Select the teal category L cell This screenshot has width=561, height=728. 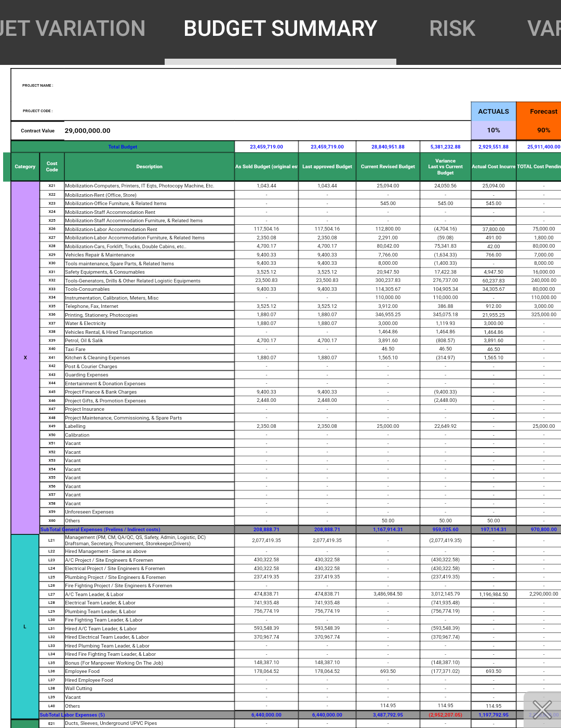point(25,627)
